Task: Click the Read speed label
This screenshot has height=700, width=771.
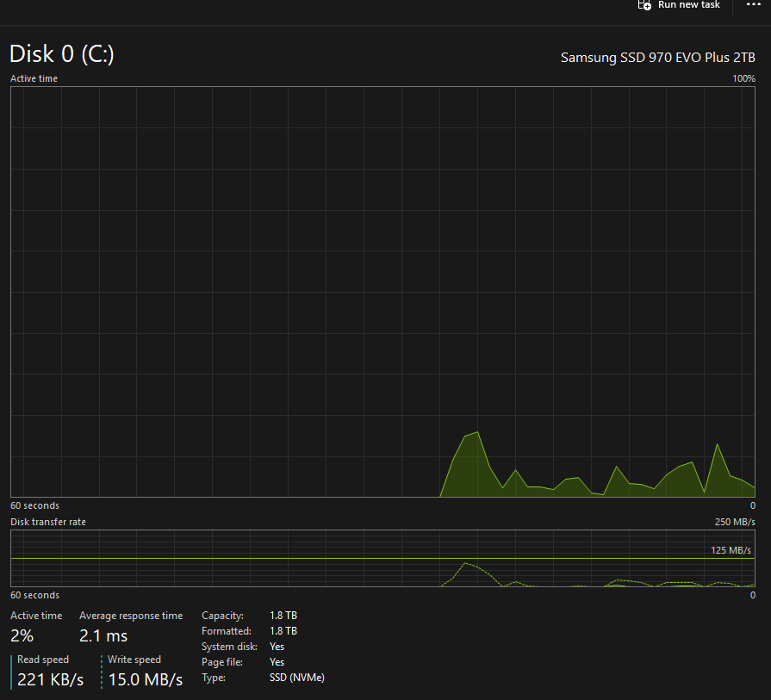Action: (43, 660)
